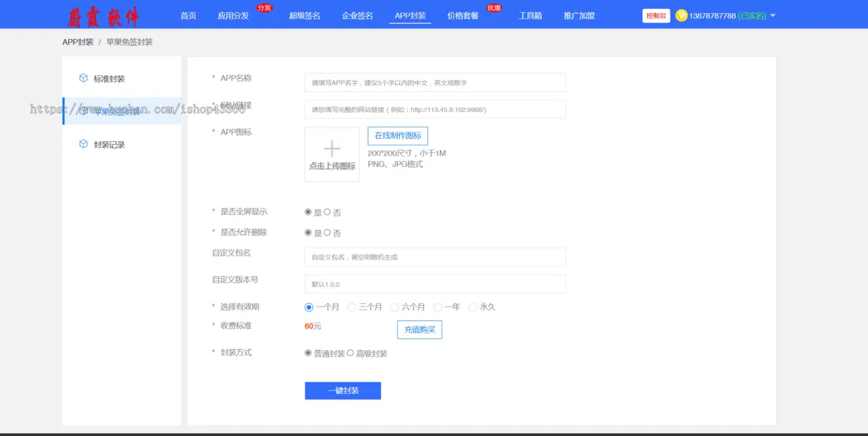Click the 在线制作图标 button

pyautogui.click(x=398, y=136)
